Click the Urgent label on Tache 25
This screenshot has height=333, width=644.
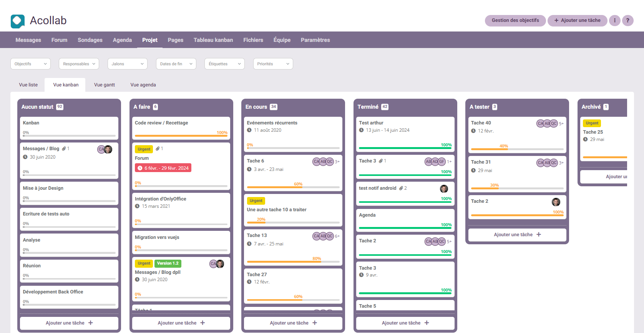point(592,123)
